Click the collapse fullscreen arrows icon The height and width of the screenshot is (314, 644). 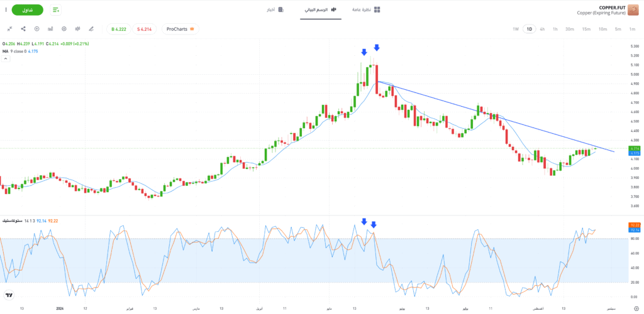[9, 29]
